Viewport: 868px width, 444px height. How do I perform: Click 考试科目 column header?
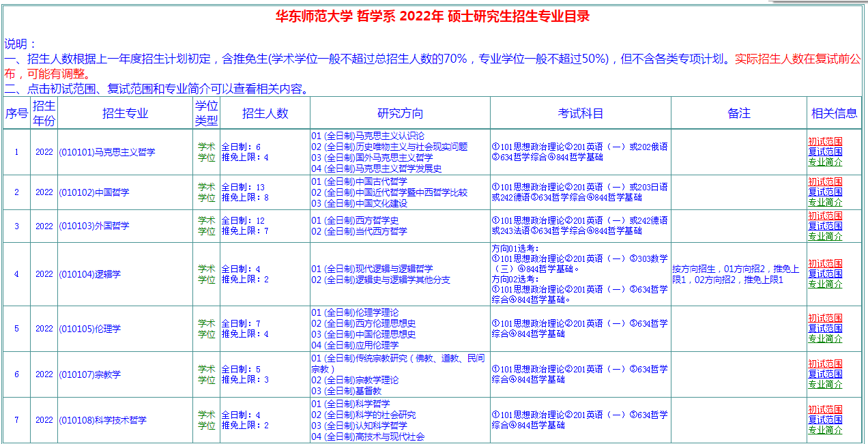tap(580, 113)
